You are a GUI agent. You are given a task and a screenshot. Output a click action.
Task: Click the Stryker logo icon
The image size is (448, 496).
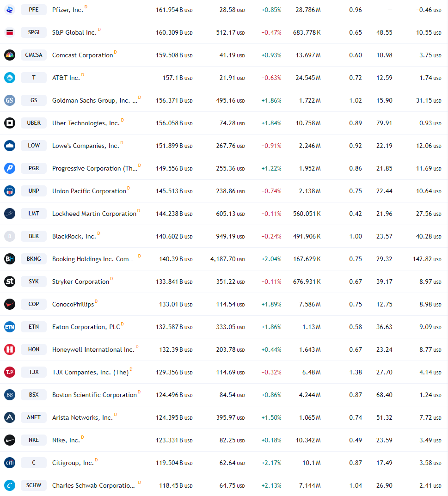[10, 282]
